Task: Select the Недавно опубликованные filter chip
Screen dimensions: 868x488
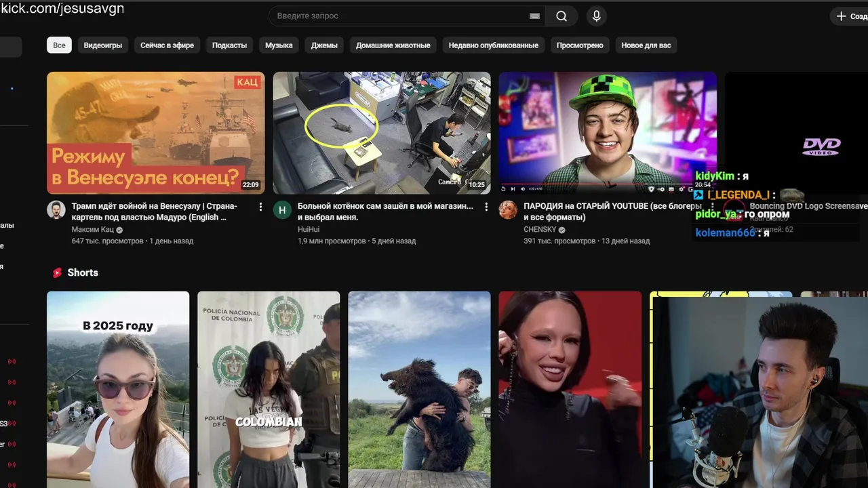Action: [x=493, y=45]
